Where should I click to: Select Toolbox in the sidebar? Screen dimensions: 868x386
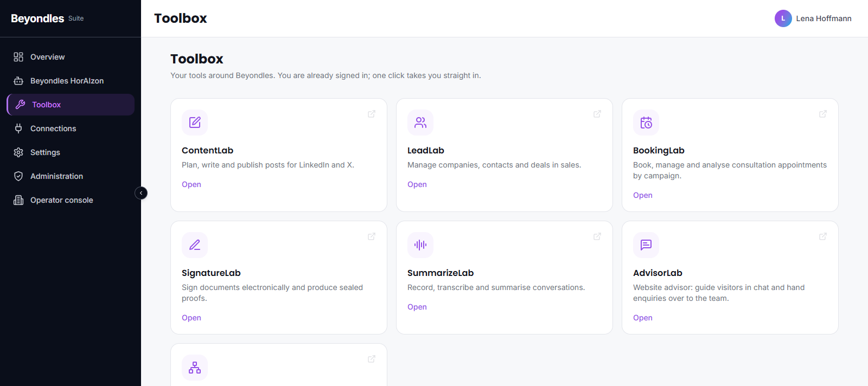click(x=71, y=105)
